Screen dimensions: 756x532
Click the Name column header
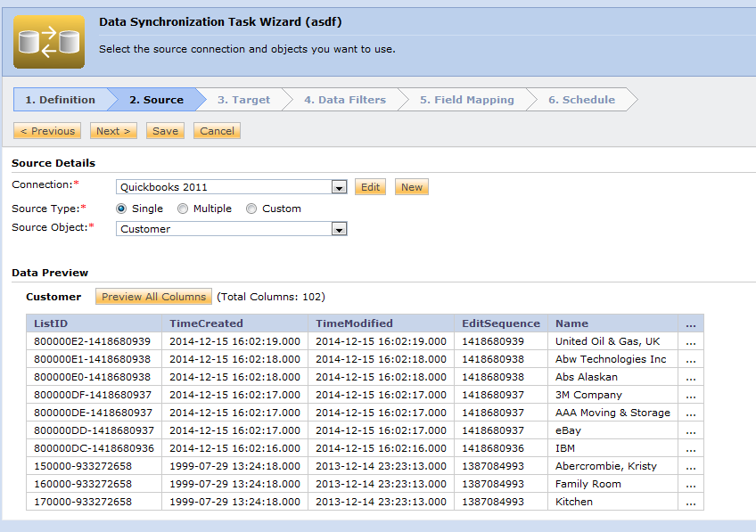(612, 323)
